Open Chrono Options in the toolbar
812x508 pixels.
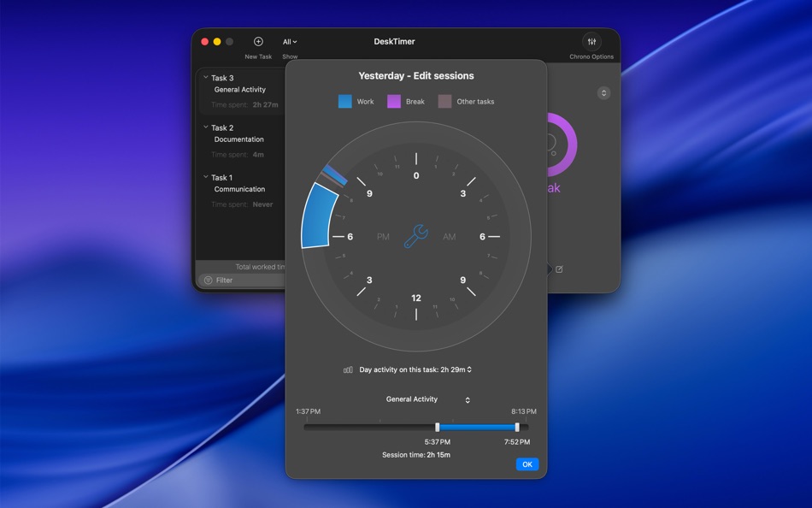point(591,41)
